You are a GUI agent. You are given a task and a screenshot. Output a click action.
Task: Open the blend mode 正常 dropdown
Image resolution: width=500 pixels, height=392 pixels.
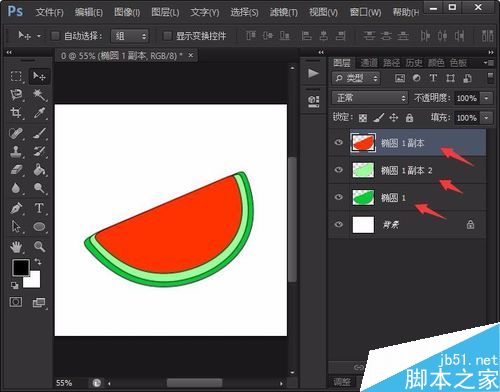click(370, 98)
